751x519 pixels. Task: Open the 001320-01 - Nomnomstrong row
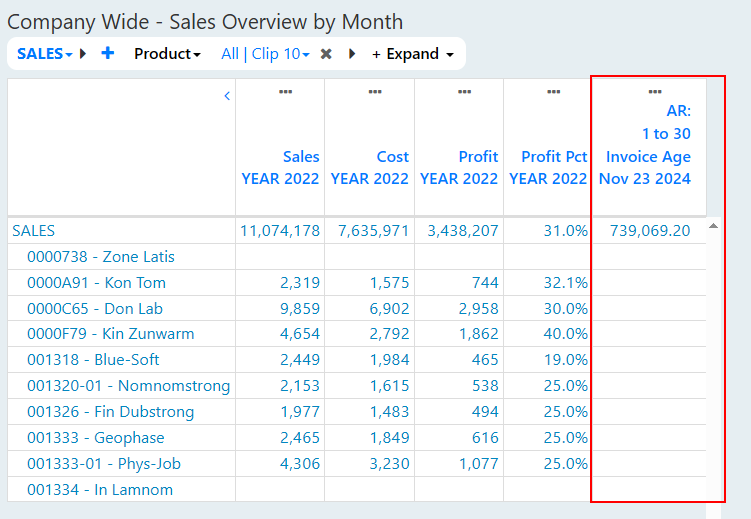(128, 385)
